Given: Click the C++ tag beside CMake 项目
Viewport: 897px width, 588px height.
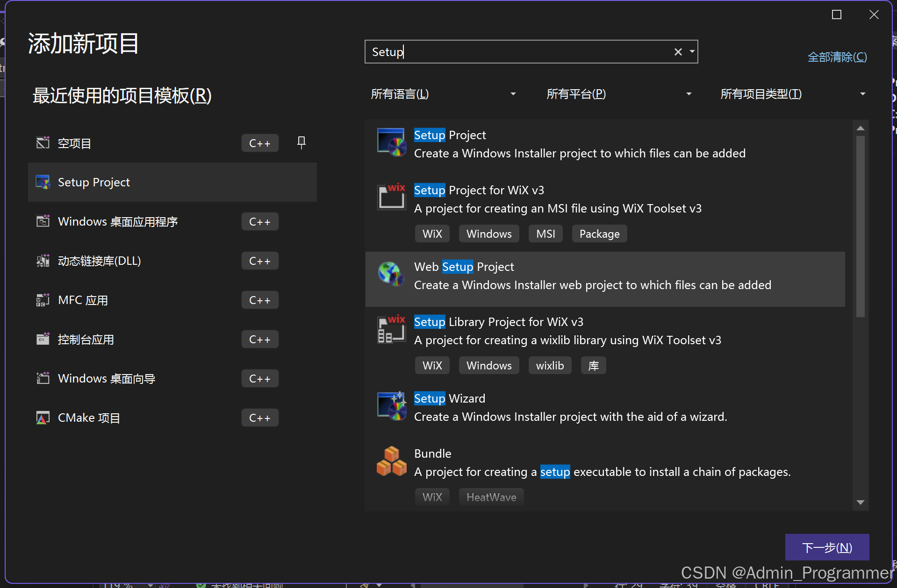Looking at the screenshot, I should click(x=260, y=418).
